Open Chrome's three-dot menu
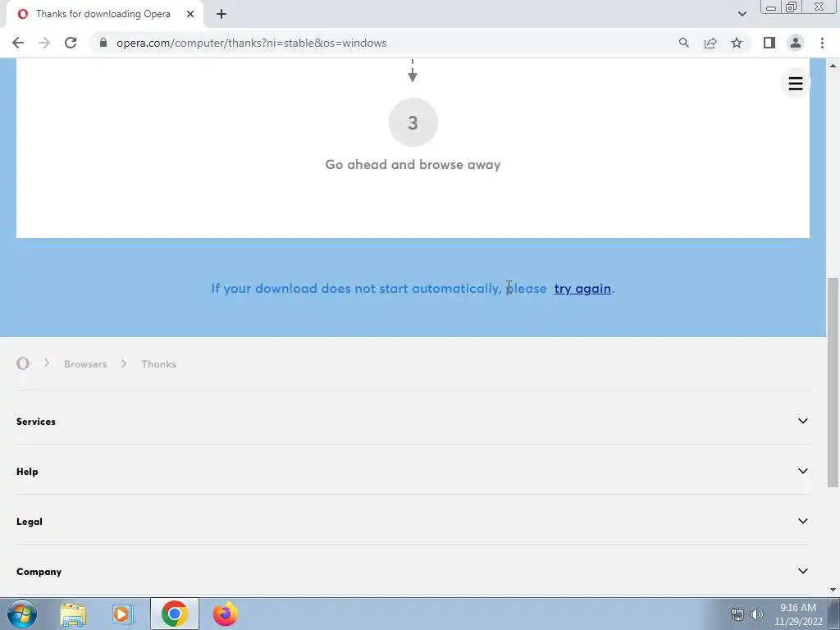 point(822,43)
